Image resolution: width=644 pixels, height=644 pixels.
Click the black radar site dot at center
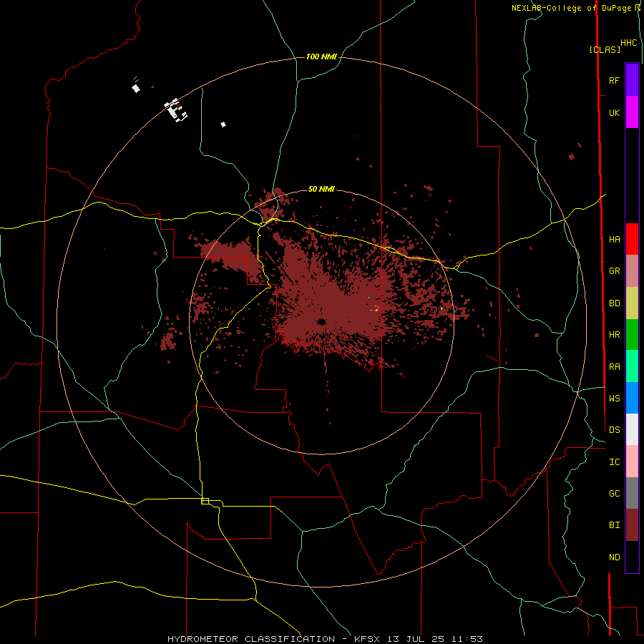click(x=321, y=321)
